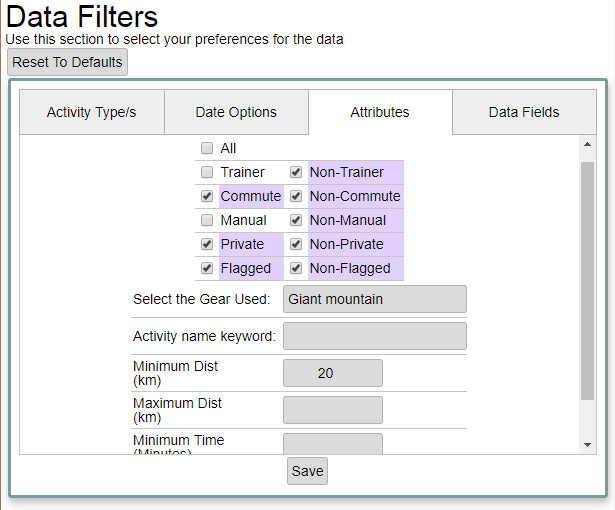This screenshot has width=615, height=510.
Task: Open the Gear Used dropdown
Action: tap(375, 299)
